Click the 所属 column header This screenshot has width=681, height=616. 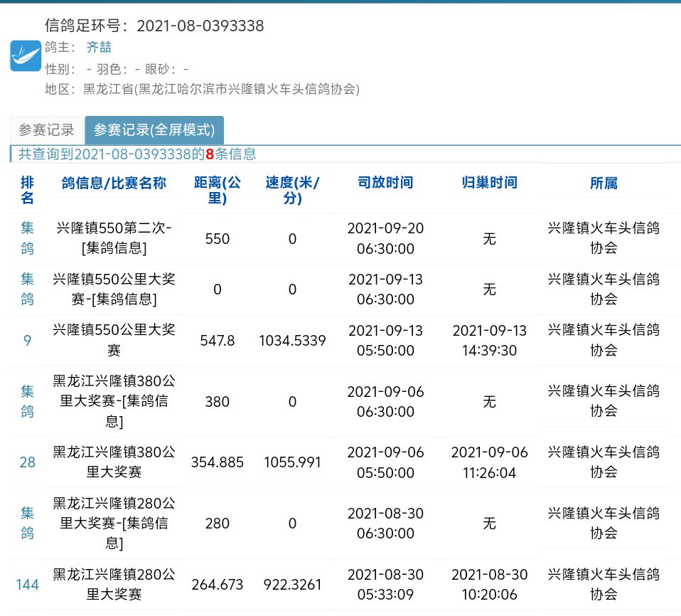point(604,183)
